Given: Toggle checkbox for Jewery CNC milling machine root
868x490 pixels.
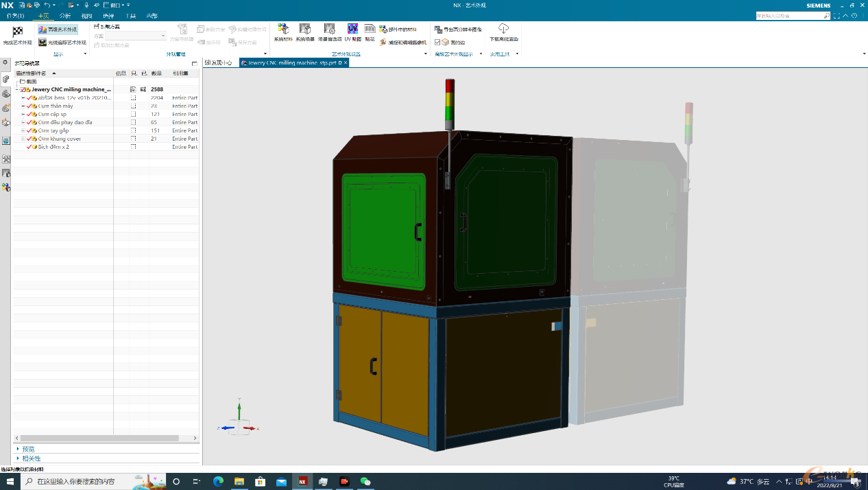Looking at the screenshot, I should pos(23,89).
